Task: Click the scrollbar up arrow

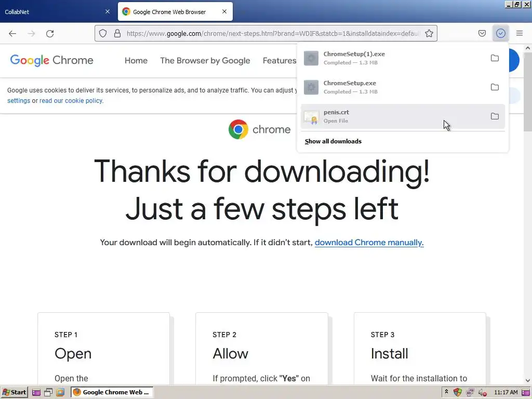Action: [x=528, y=48]
